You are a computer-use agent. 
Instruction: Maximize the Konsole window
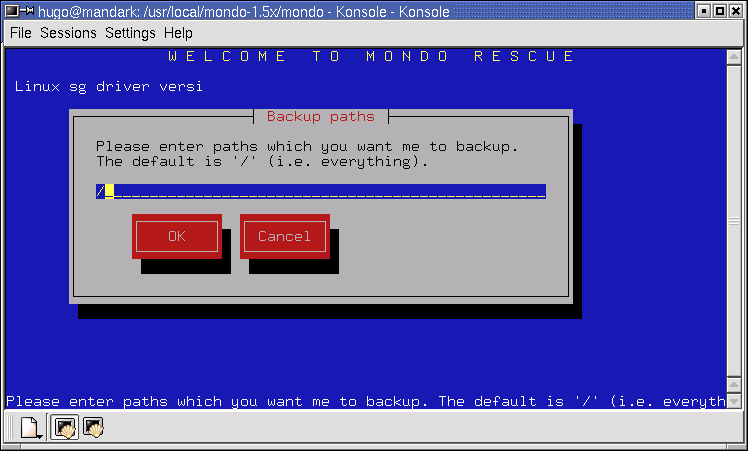719,11
